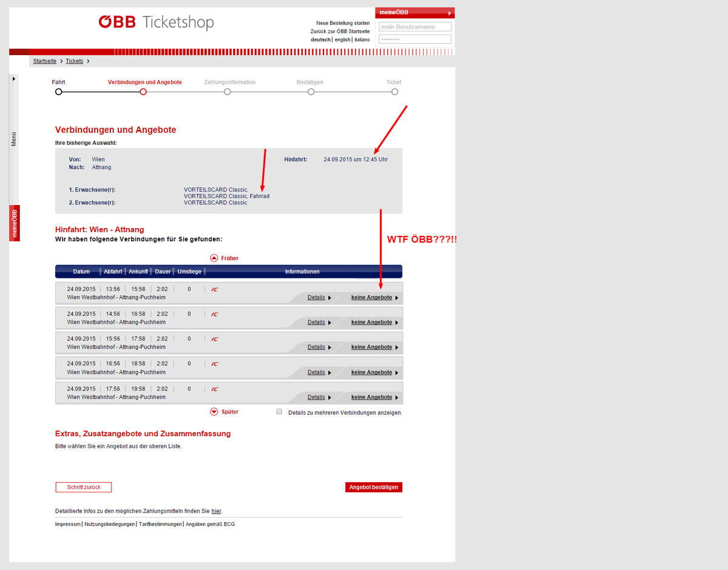Click the IC train icon for 17:56 departure

click(214, 389)
